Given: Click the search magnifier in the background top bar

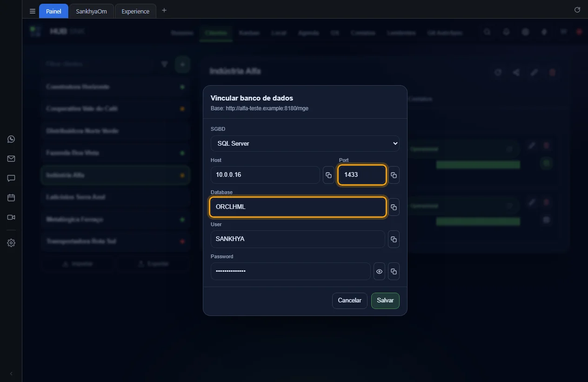Looking at the screenshot, I should coord(487,32).
